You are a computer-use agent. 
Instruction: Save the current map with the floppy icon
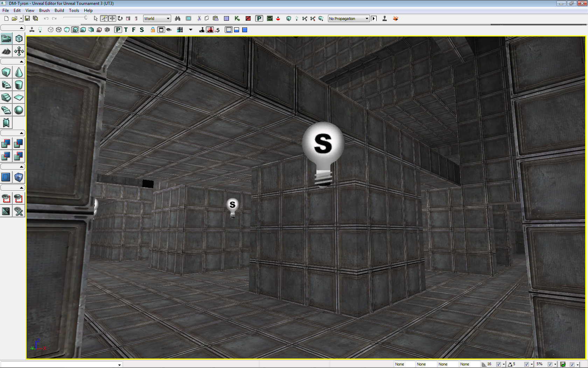[27, 19]
